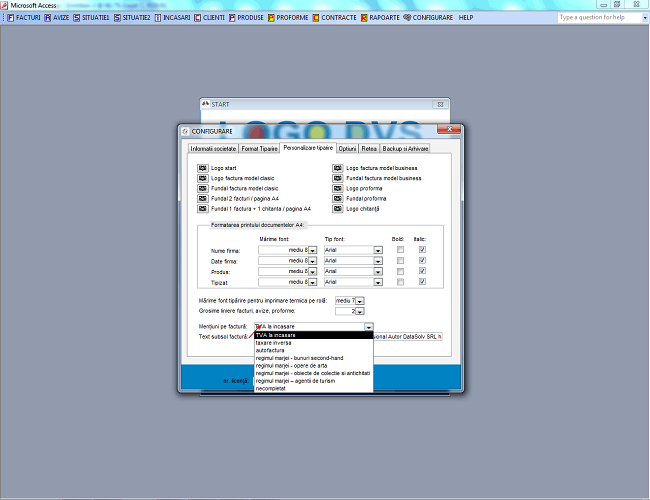Expand font type dropdown for Nume firma

[x=378, y=250]
